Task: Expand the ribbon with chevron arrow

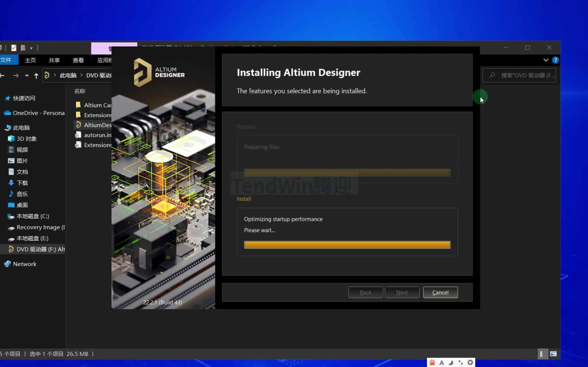Action: click(x=546, y=60)
